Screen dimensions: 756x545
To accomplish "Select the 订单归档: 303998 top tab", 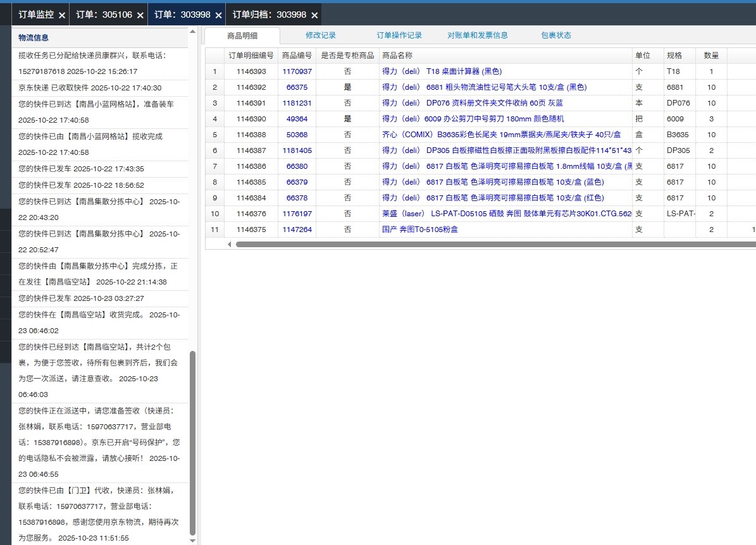I will [269, 15].
